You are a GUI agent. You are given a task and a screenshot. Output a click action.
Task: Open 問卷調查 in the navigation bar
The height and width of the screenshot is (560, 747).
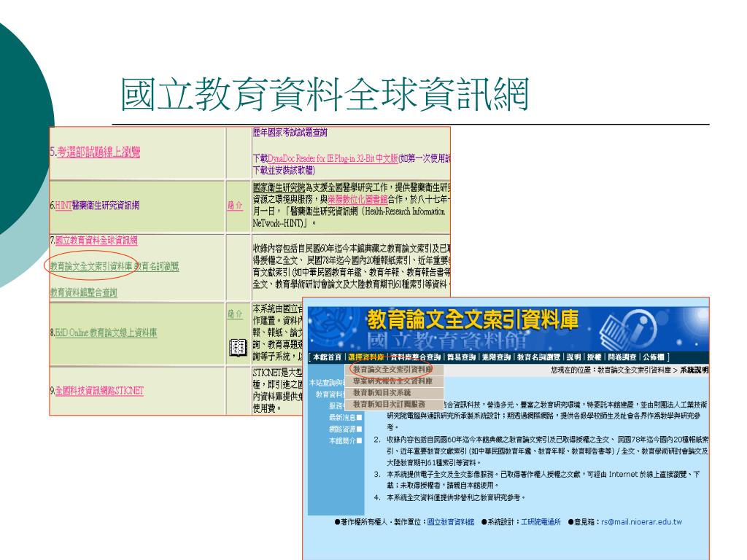point(622,357)
